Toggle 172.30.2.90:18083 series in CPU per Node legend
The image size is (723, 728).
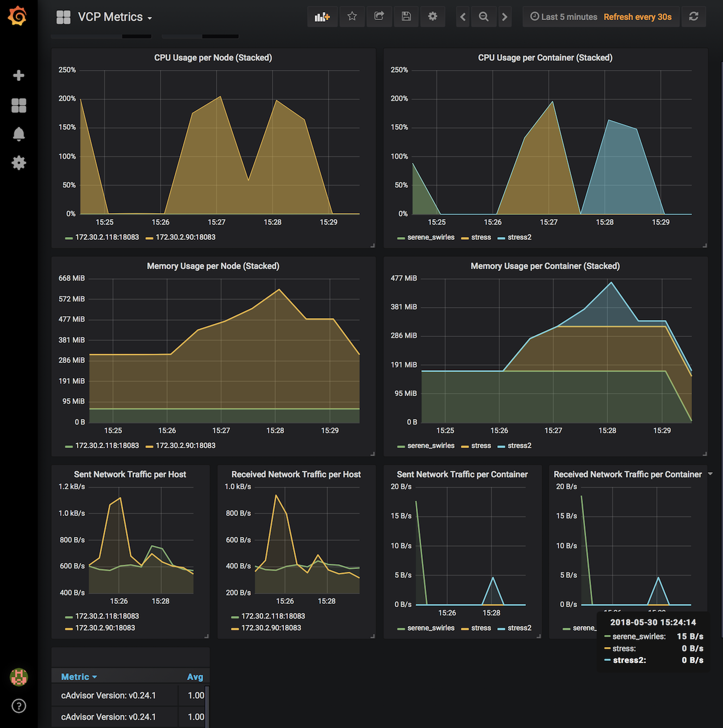click(x=185, y=237)
